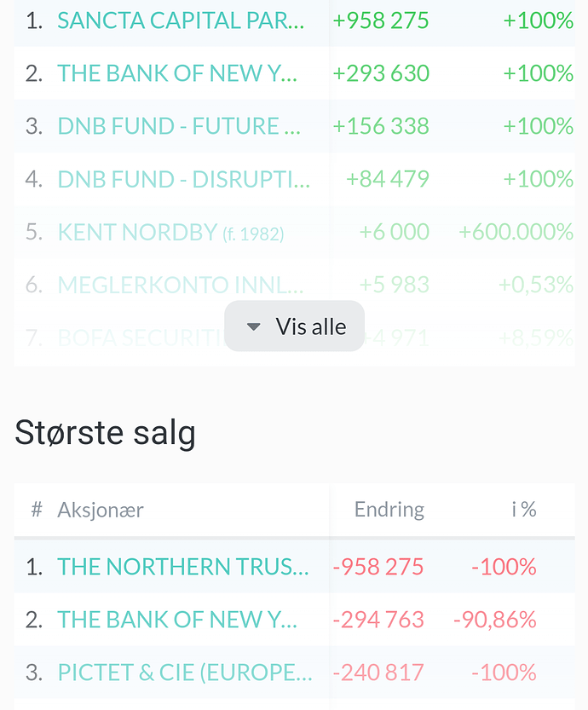588x710 pixels.
Task: Select the -90,86% percentage cell
Action: click(x=495, y=620)
